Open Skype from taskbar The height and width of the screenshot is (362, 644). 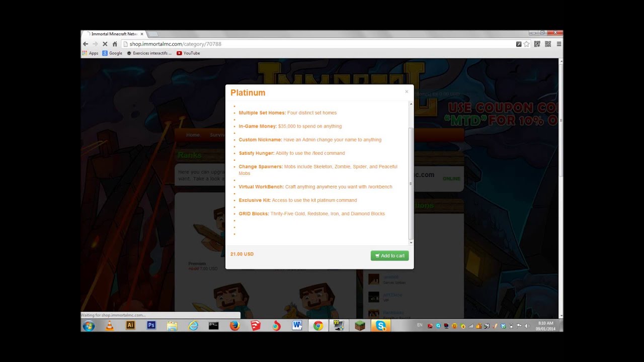click(381, 326)
